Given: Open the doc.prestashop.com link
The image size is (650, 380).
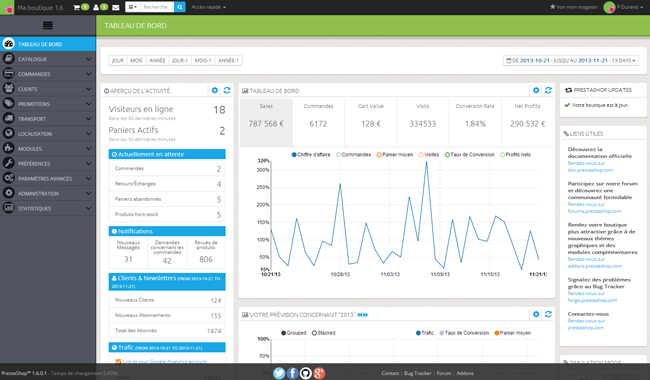Looking at the screenshot, I should 590,170.
